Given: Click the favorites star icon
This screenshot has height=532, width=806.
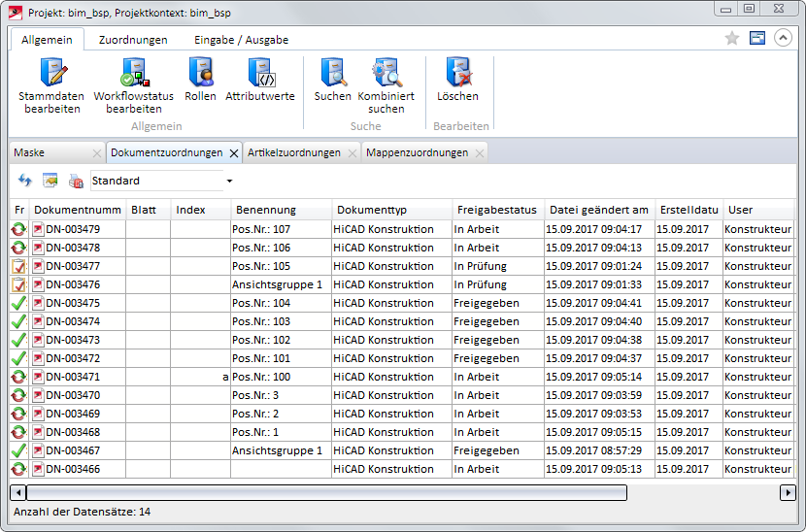Looking at the screenshot, I should coord(732,38).
